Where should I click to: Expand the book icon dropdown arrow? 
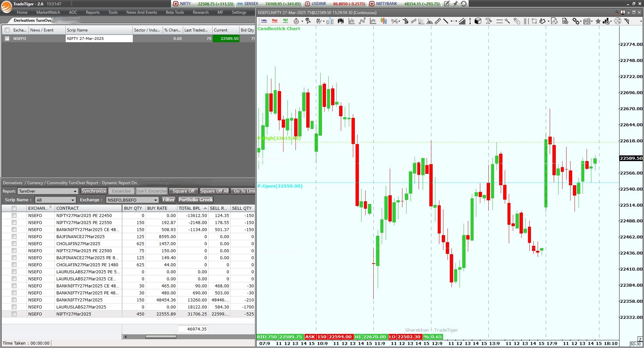click(592, 21)
